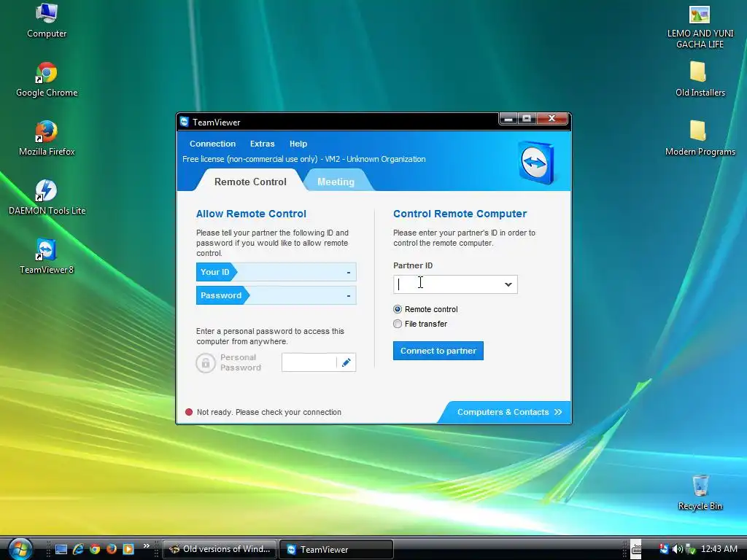Click the Your ID field
Screen dimensions: 747x560
point(276,272)
